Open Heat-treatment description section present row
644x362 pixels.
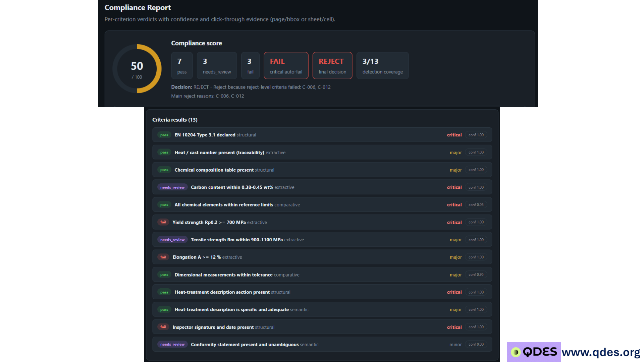coord(322,292)
